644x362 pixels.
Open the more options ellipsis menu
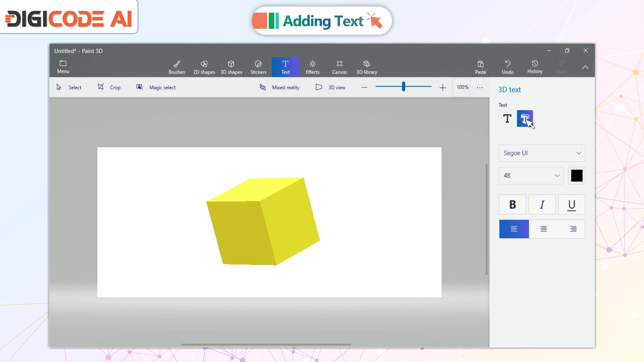480,88
